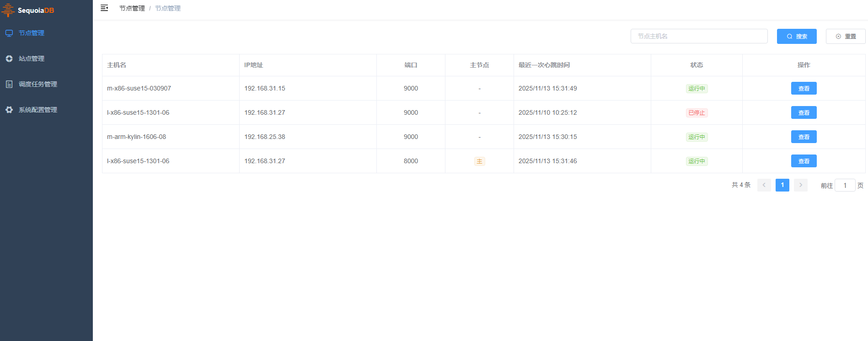The image size is (868, 341).
Task: Click the monitor icon beside 节点管理
Action: tap(9, 33)
